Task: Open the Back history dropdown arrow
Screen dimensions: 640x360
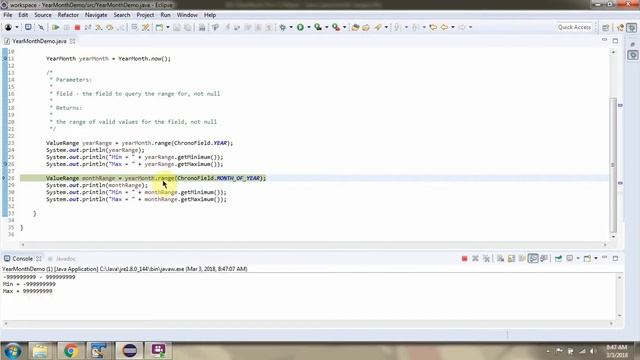Action: pos(453,27)
